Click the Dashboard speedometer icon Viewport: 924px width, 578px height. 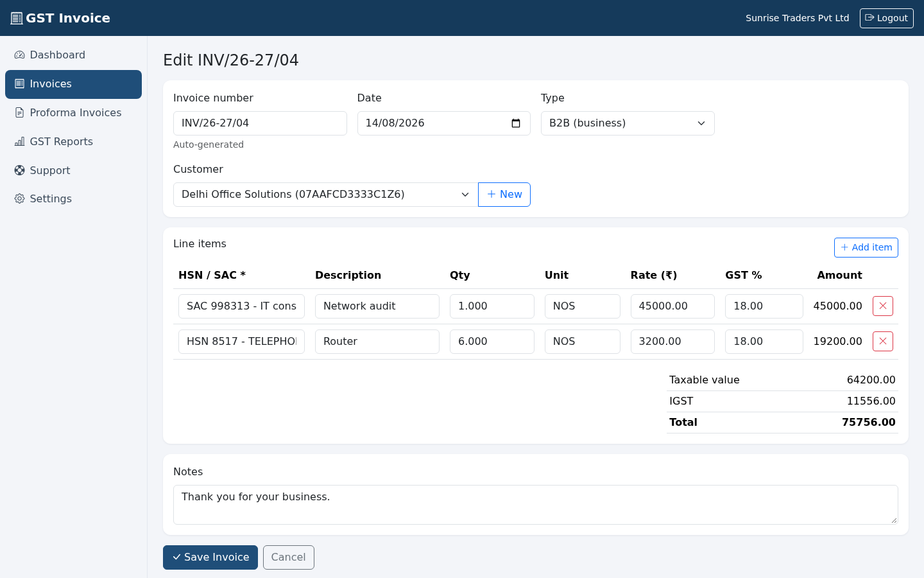[19, 55]
